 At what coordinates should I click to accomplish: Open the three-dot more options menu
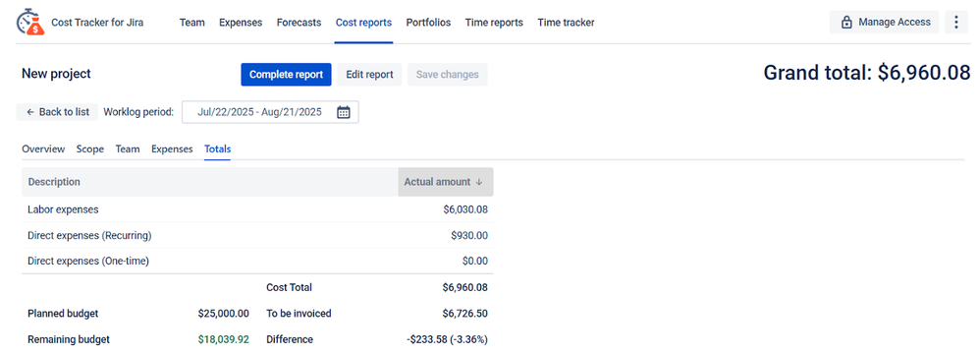pos(956,23)
